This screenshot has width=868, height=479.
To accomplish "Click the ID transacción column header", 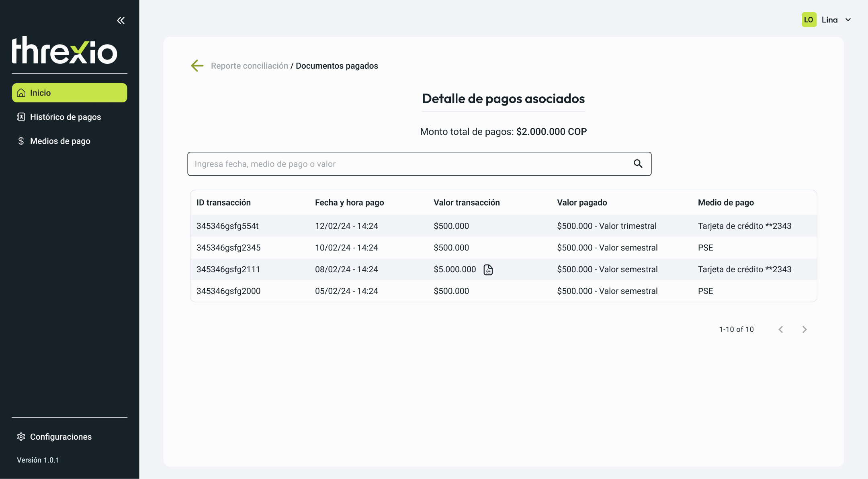I will [223, 202].
